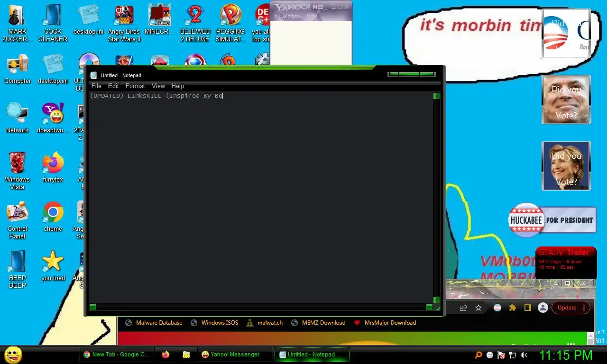The width and height of the screenshot is (607, 364).
Task: Open the Notepad File menu
Action: (x=96, y=86)
